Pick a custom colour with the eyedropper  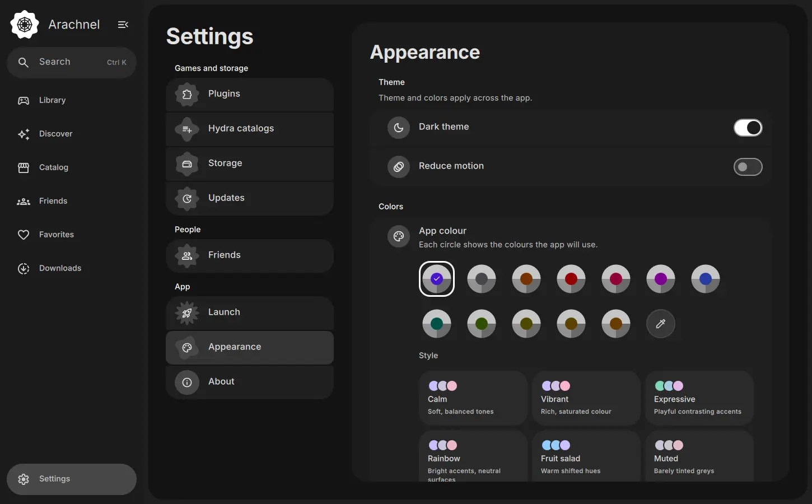[661, 324]
